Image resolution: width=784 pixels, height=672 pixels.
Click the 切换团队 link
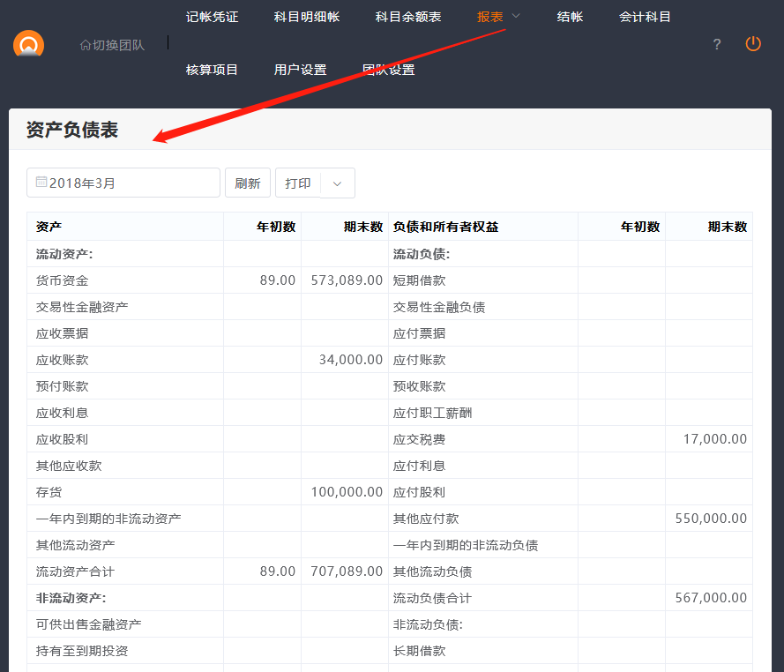point(118,45)
